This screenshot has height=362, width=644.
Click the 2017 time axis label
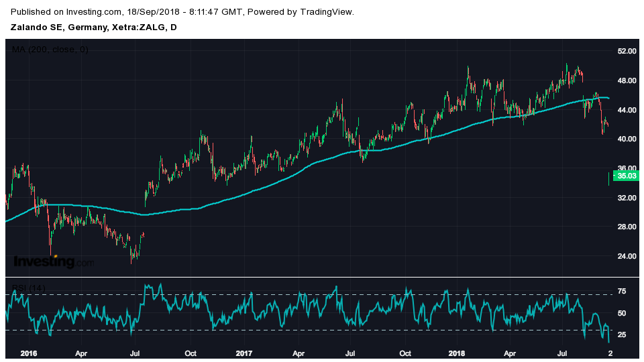[244, 353]
